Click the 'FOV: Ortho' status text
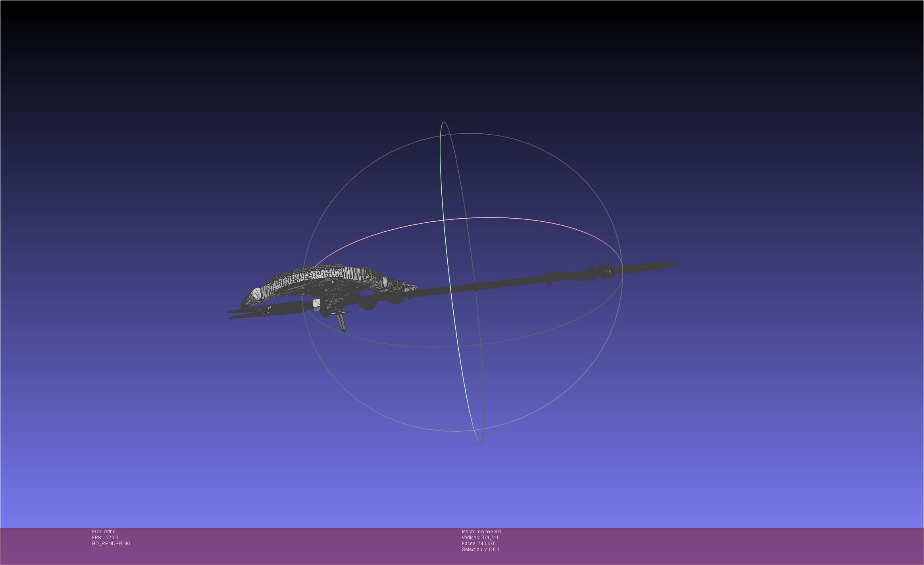924x565 pixels. (104, 532)
